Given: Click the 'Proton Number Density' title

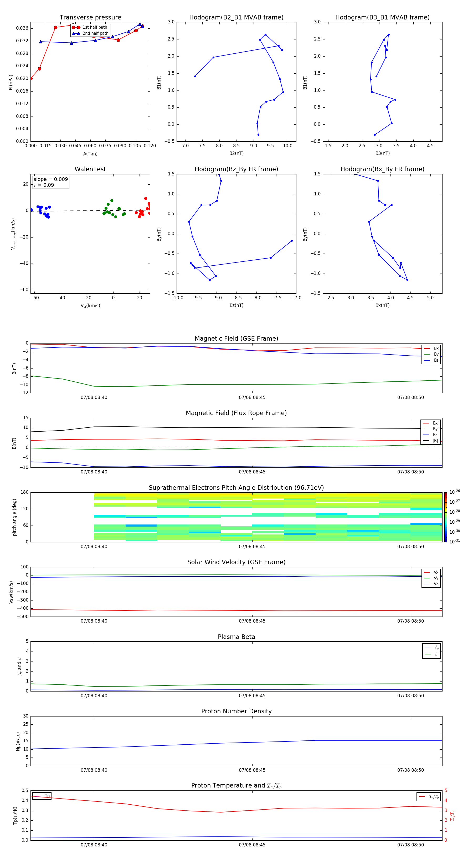Looking at the screenshot, I should 236,711.
